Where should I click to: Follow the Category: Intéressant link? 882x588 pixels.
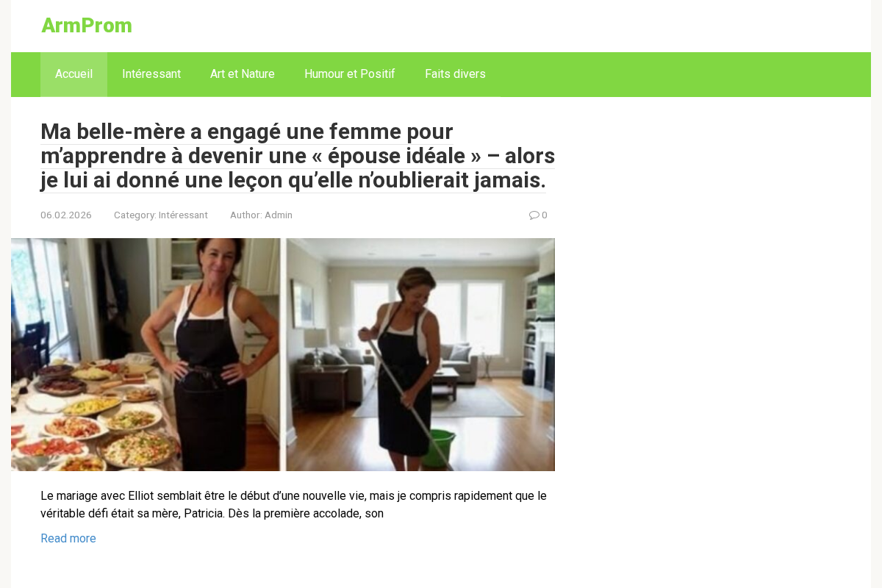pyautogui.click(x=161, y=215)
